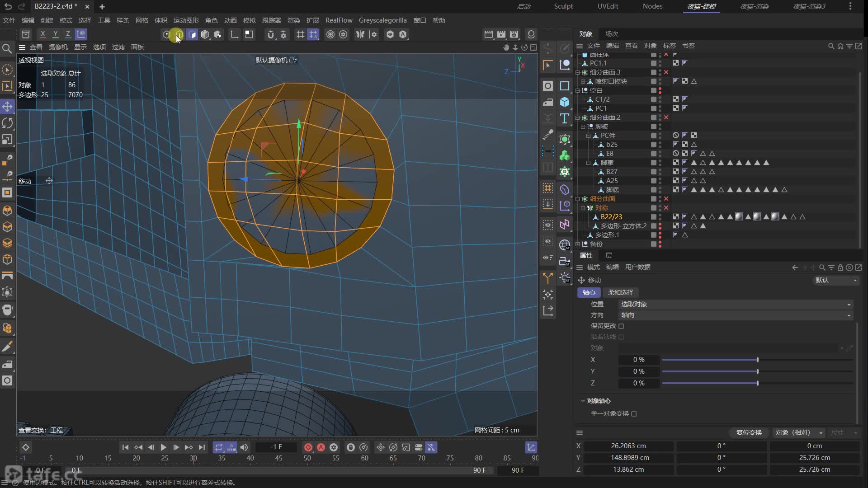
Task: Select the Move tool in left toolbar
Action: (x=7, y=107)
